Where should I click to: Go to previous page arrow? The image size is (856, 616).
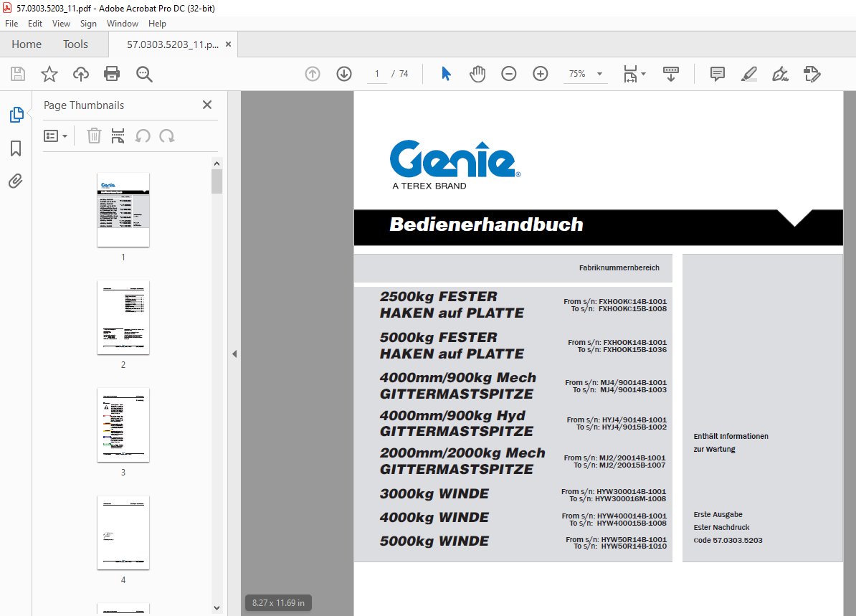[x=313, y=74]
